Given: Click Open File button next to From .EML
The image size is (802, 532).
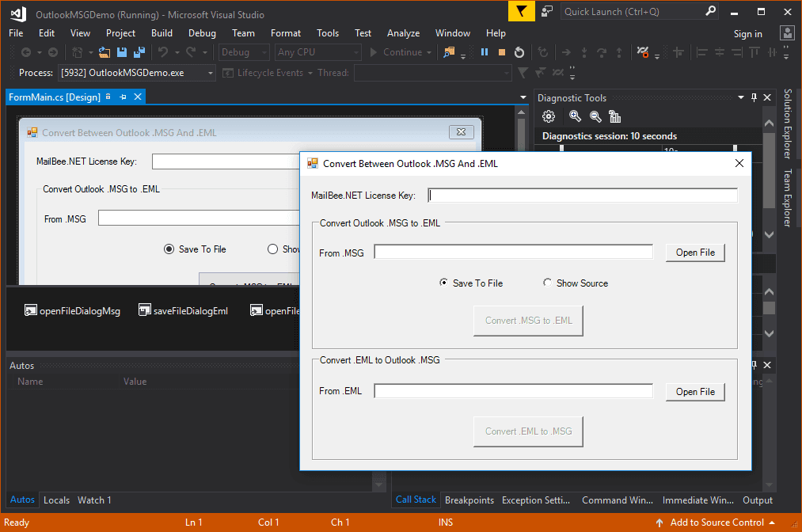Looking at the screenshot, I should [x=695, y=392].
